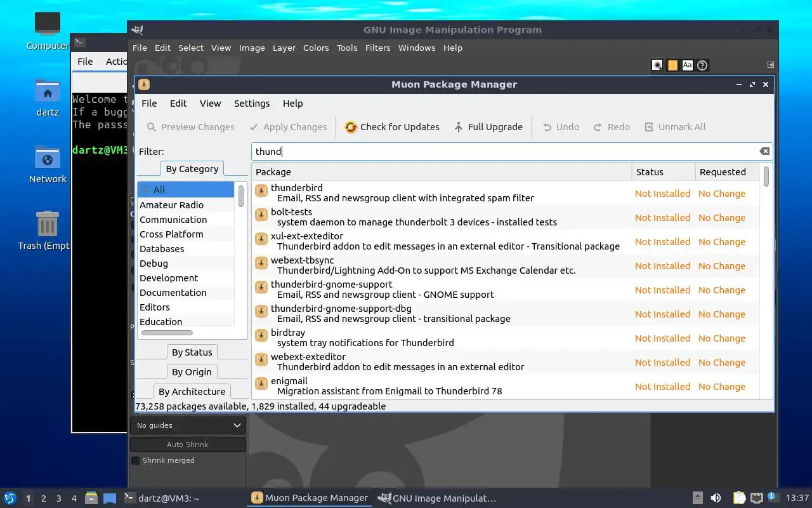Click the webext-tbsync package icon
This screenshot has height=508, width=812.
[261, 264]
